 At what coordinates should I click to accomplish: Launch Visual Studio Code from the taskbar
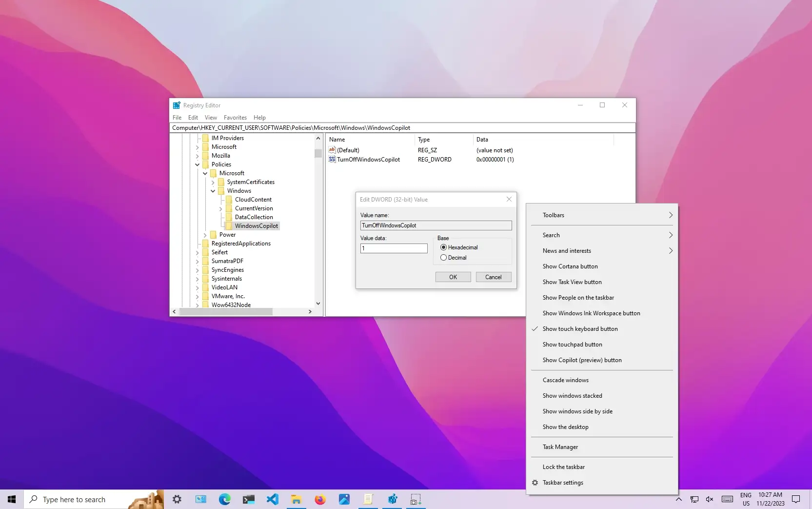click(273, 499)
